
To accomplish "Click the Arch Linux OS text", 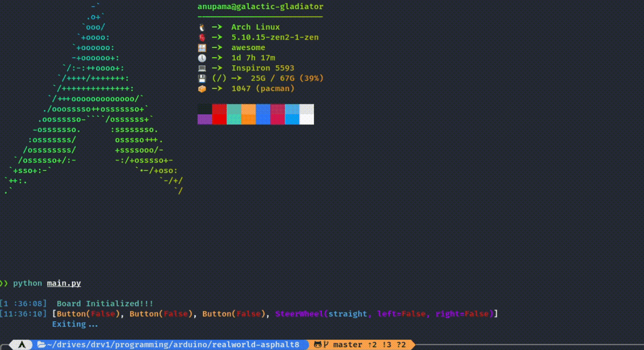I will click(x=256, y=27).
